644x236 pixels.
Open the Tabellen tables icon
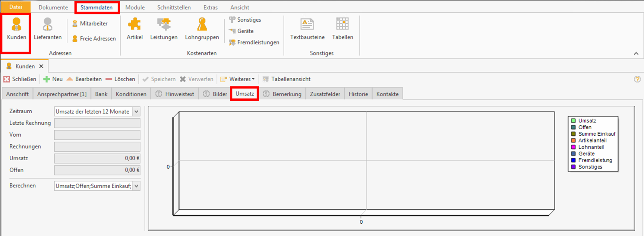click(x=342, y=29)
